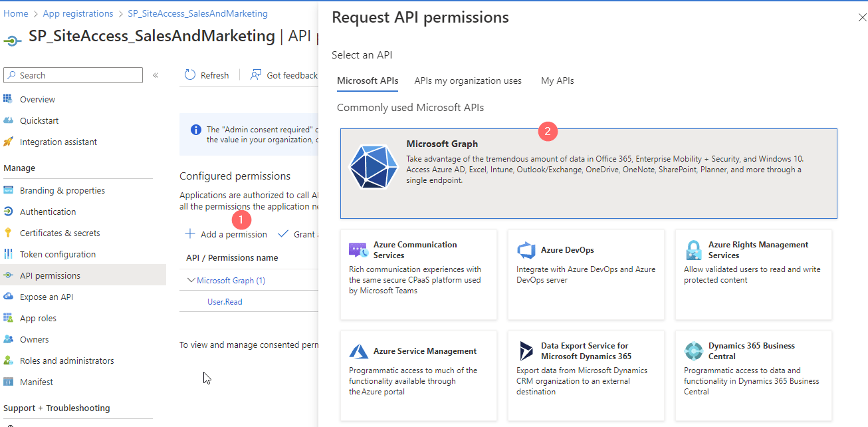This screenshot has height=427, width=868.
Task: Collapse the left navigation with the double chevron
Action: click(x=155, y=75)
